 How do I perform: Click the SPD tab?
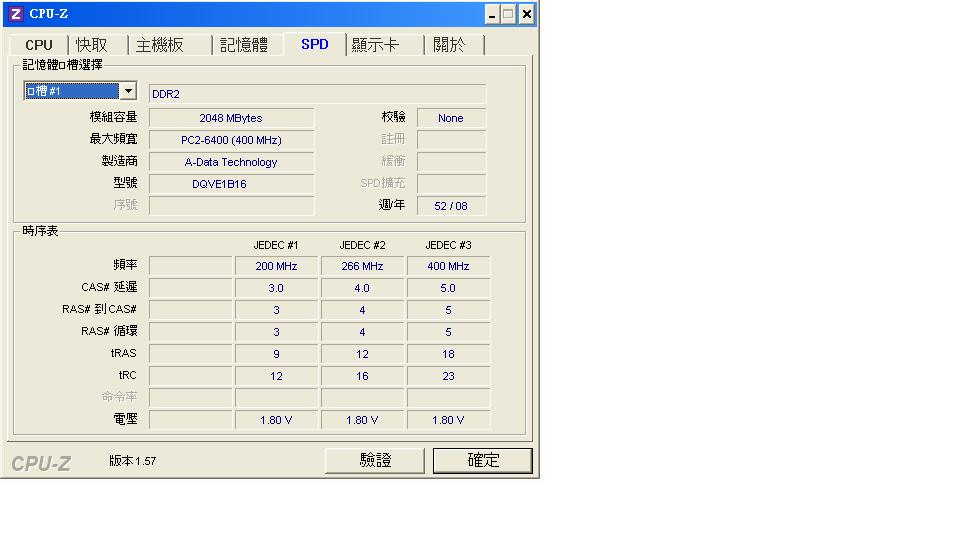point(315,44)
